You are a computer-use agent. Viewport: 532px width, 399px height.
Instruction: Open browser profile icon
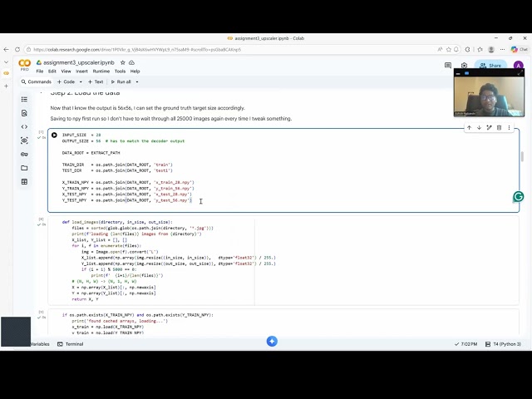(491, 50)
